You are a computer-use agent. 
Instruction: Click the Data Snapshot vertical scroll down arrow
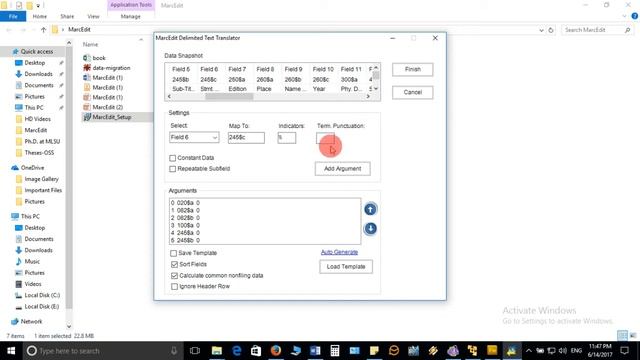[376, 88]
